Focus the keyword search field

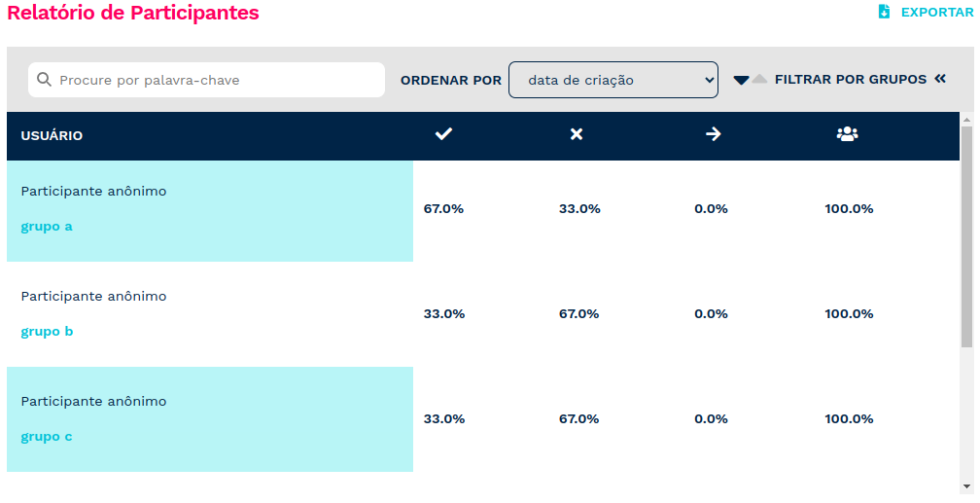point(206,80)
